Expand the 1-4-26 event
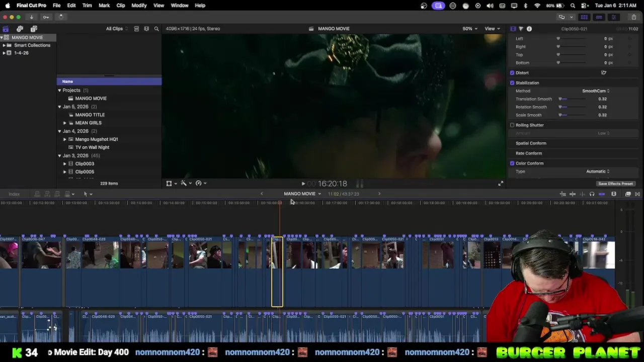The height and width of the screenshot is (362, 644). pos(4,53)
